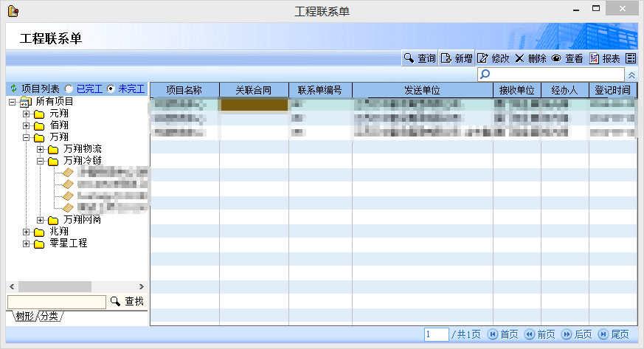Switch to the 树形 tab
The height and width of the screenshot is (349, 644).
pyautogui.click(x=24, y=317)
